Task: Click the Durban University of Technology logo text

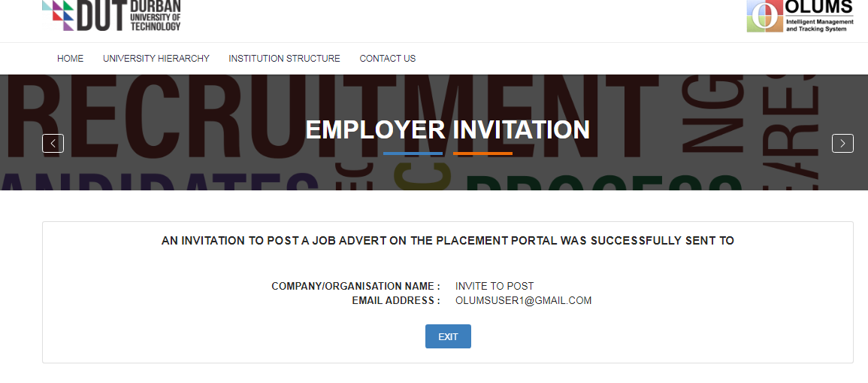Action: 156,15
